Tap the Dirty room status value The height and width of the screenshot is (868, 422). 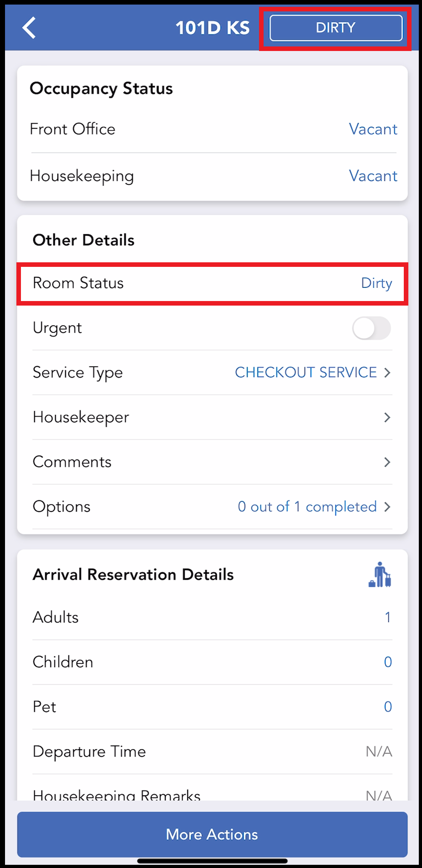[376, 283]
